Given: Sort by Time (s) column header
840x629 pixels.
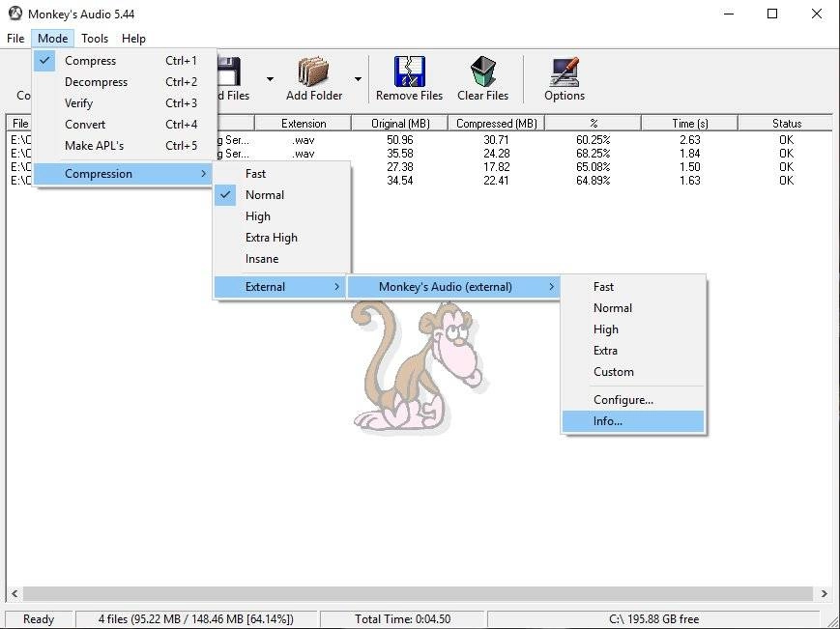Looking at the screenshot, I should click(x=690, y=123).
